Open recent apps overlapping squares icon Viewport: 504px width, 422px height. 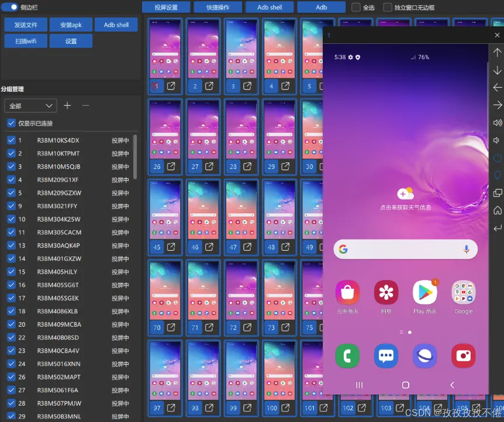point(497,193)
